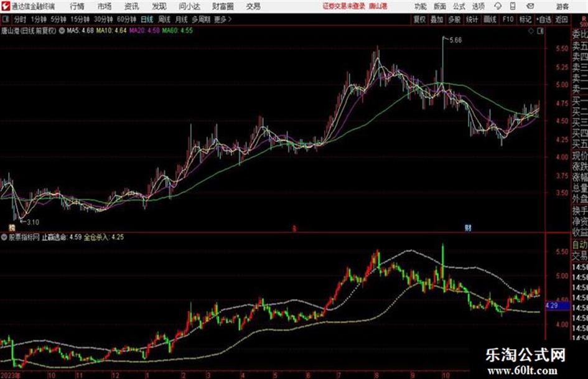Click the 游客 guest account label
Image resolution: width=588 pixels, height=379 pixels.
562,6
